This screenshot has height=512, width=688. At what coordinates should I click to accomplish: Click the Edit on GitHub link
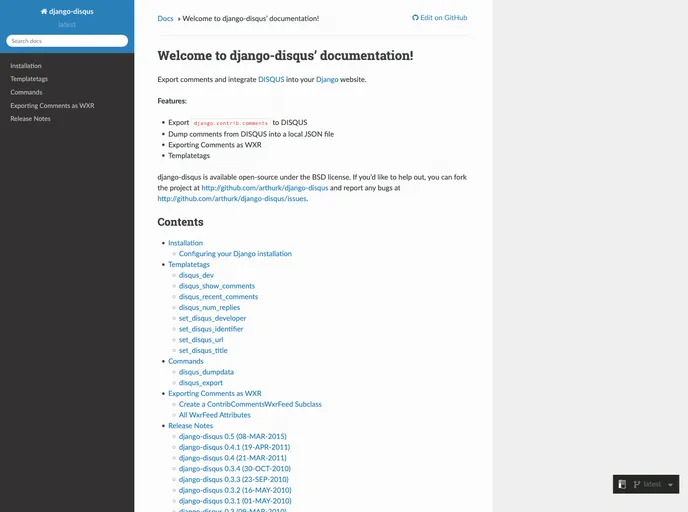click(x=440, y=18)
